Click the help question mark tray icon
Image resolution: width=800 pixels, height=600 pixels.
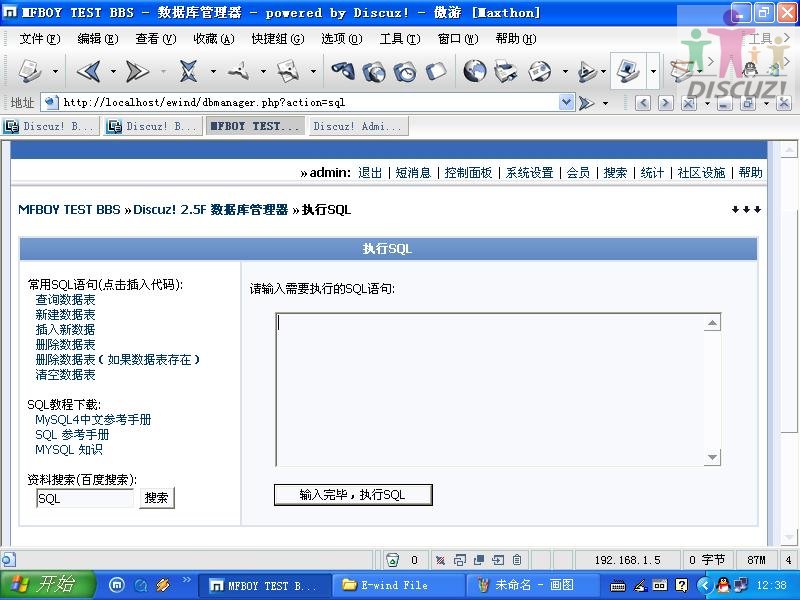(681, 585)
